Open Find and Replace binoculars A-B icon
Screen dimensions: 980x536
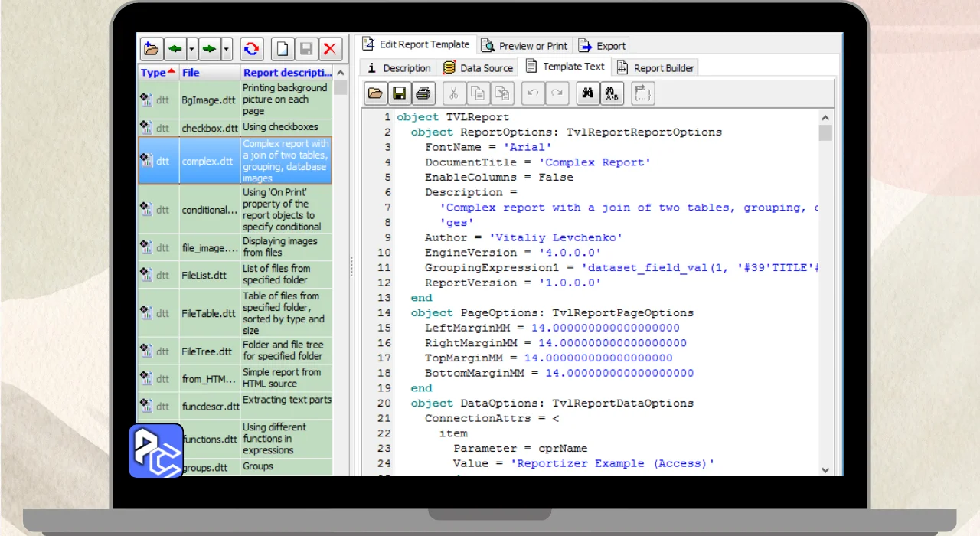tap(612, 93)
